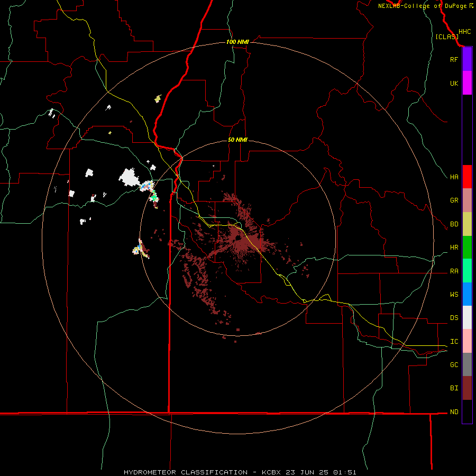The width and height of the screenshot is (476, 476).
Task: Click the BI legend label
Action: pos(454,388)
